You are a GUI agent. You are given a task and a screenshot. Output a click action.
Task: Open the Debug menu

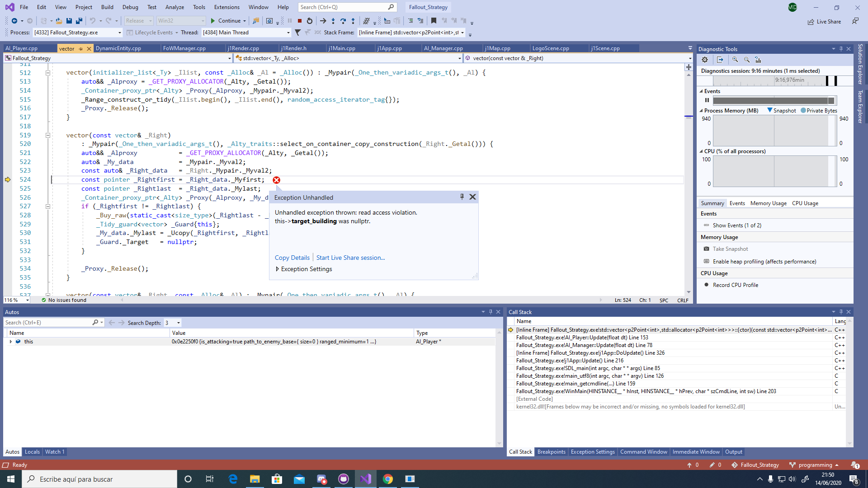pyautogui.click(x=130, y=7)
